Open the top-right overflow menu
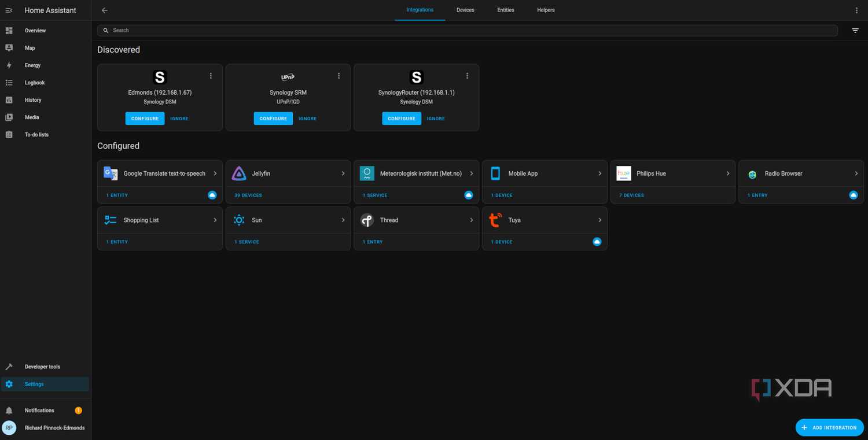Image resolution: width=868 pixels, height=440 pixels. click(x=857, y=10)
